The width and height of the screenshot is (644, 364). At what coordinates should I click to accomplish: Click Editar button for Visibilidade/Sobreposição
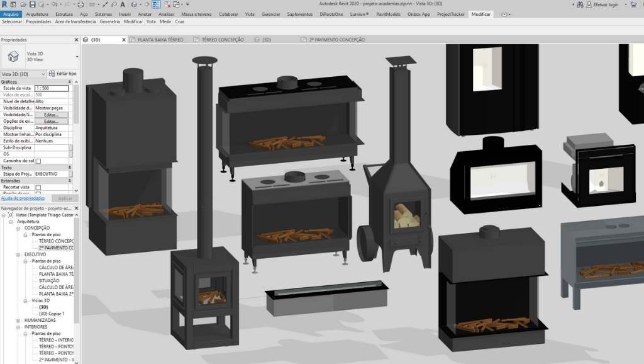[x=51, y=115]
